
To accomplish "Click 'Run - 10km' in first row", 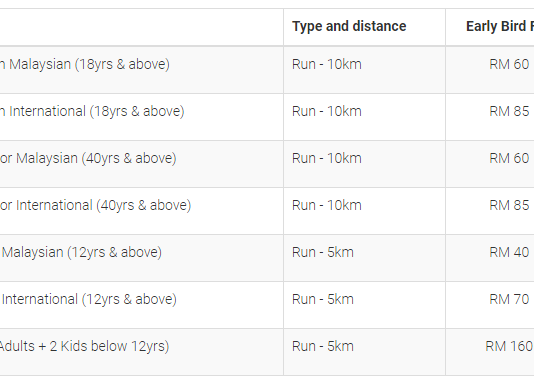I will pos(327,64).
